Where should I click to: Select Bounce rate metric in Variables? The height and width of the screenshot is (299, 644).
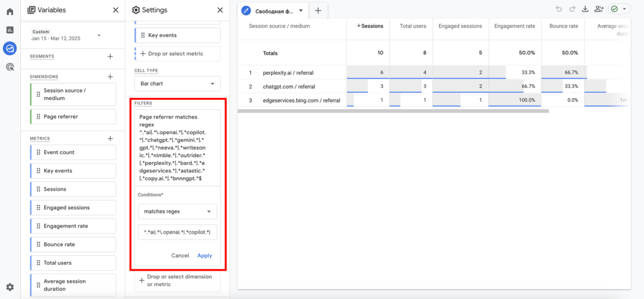tap(73, 244)
